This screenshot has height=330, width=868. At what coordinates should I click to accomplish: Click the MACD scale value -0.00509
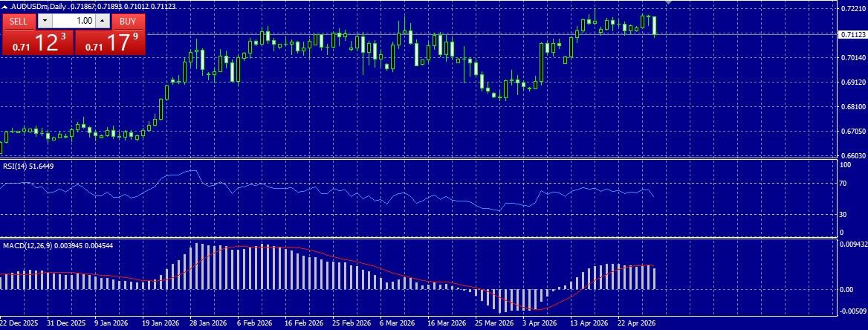pos(853,311)
